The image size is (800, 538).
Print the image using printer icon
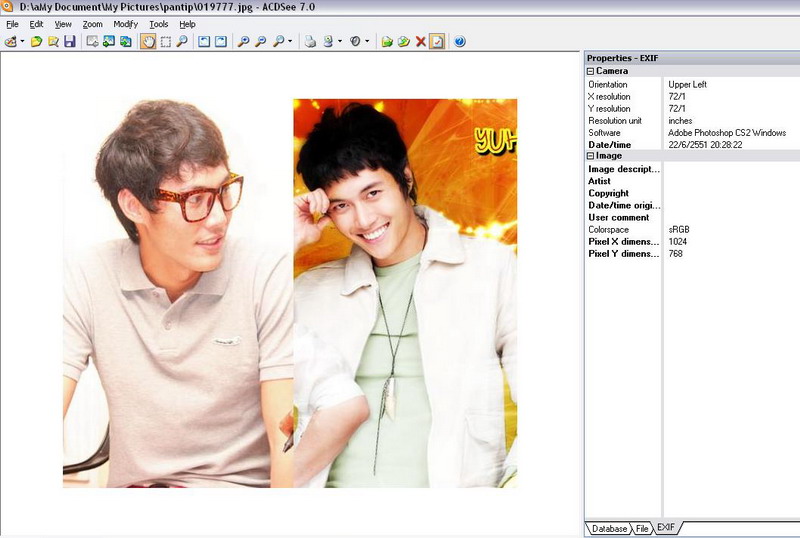point(310,41)
